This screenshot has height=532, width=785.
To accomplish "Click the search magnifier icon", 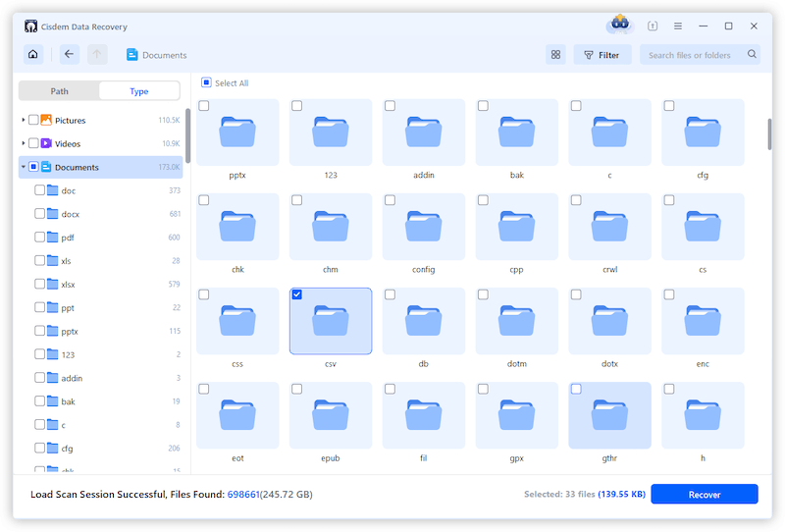I will click(752, 54).
